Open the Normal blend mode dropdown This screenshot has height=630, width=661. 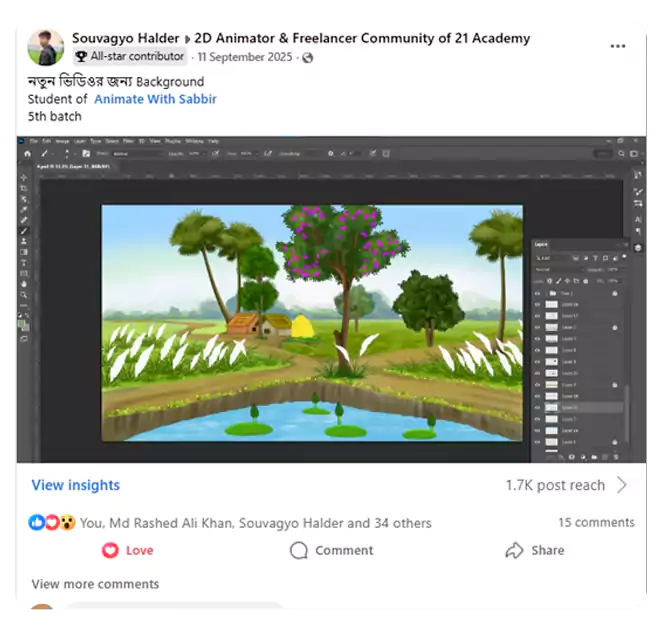click(555, 269)
